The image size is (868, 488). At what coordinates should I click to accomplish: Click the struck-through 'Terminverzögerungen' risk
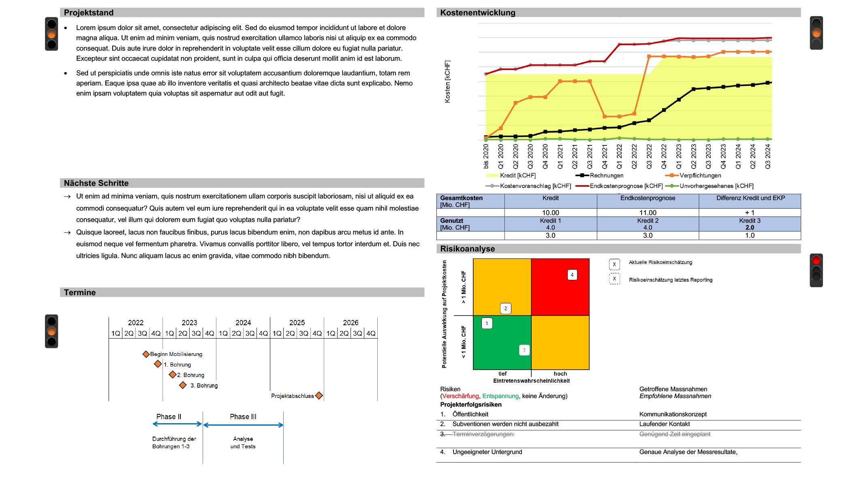(483, 434)
